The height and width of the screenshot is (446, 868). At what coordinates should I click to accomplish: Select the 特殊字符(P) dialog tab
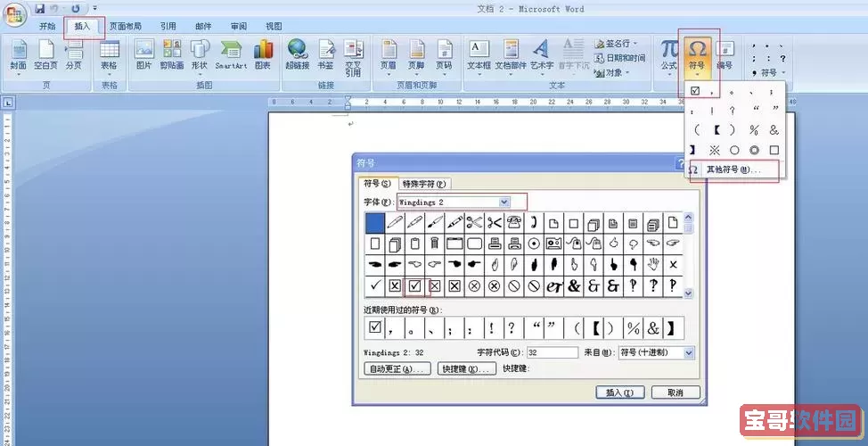[x=424, y=184]
